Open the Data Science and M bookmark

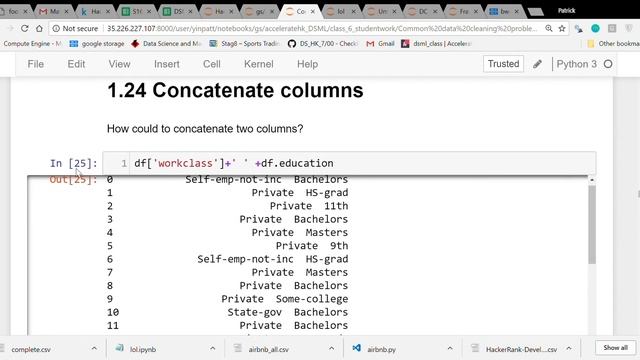[x=166, y=43]
